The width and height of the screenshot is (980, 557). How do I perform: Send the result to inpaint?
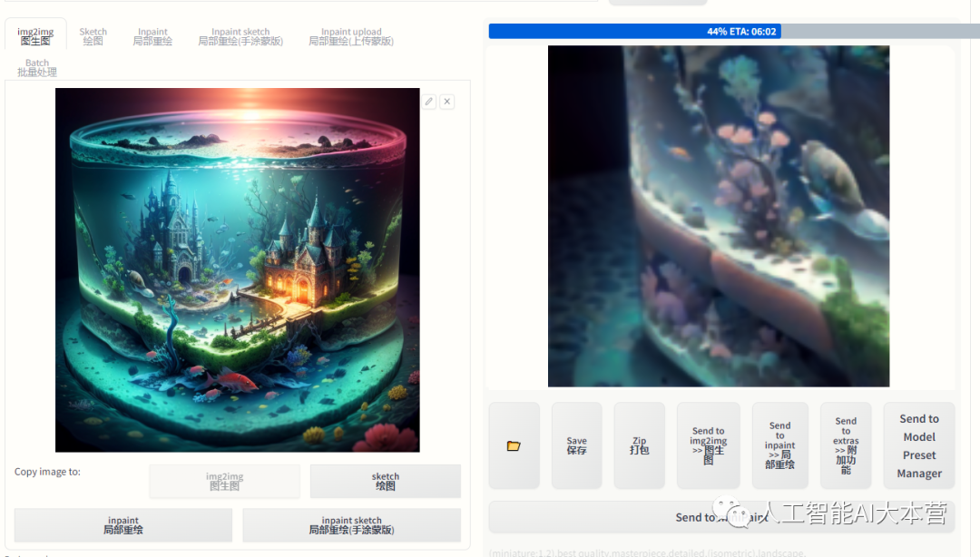(779, 445)
